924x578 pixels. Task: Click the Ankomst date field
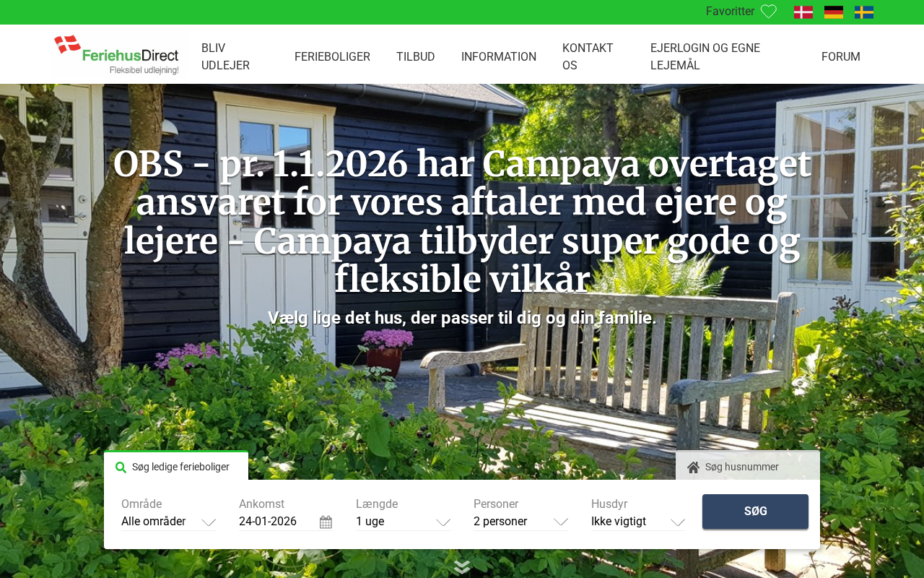point(278,522)
